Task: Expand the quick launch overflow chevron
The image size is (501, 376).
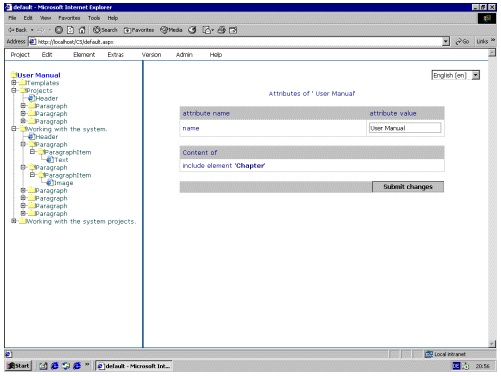Action: click(87, 364)
